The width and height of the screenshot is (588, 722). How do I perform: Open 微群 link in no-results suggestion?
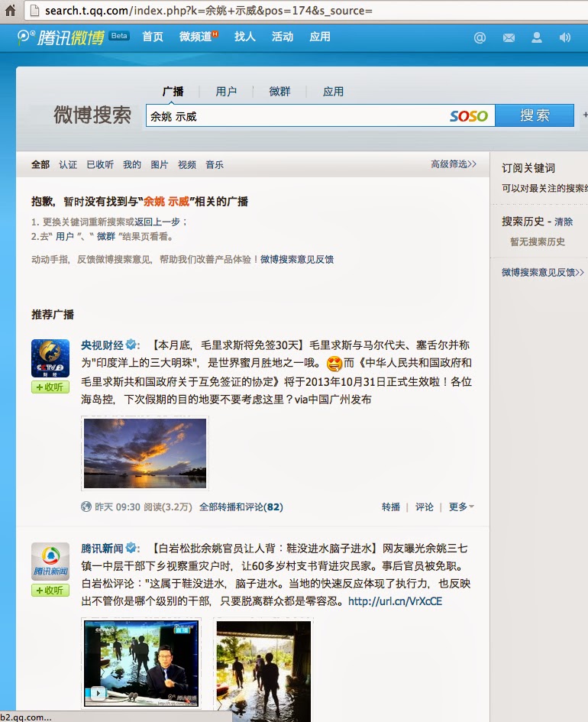(x=106, y=237)
